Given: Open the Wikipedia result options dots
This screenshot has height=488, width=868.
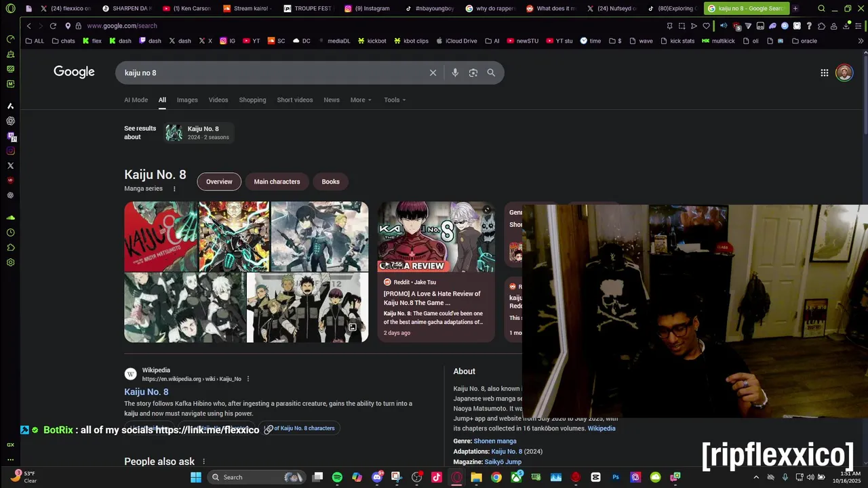Looking at the screenshot, I should pos(248,379).
